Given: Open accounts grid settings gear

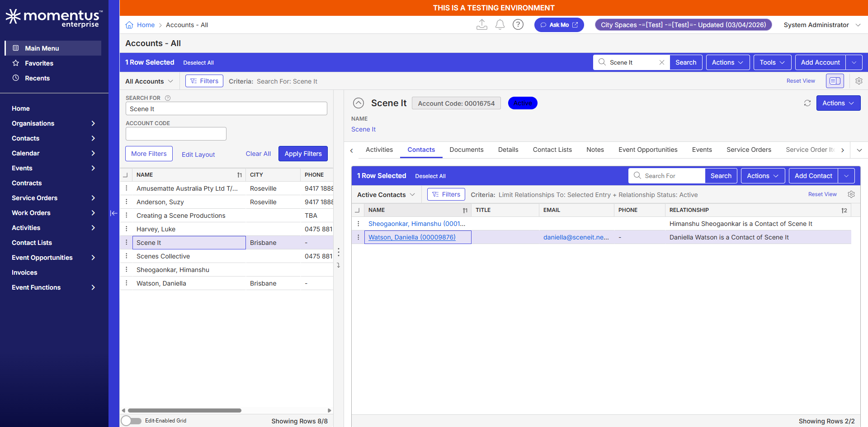Looking at the screenshot, I should pyautogui.click(x=859, y=81).
